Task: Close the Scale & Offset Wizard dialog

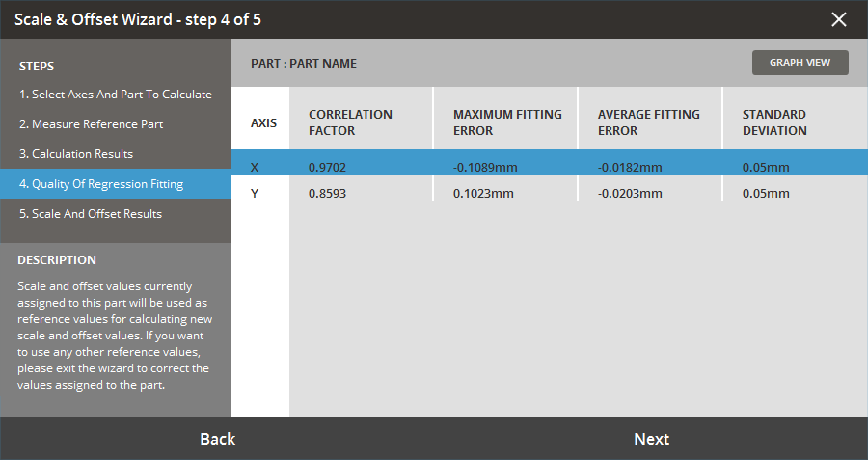Action: click(x=839, y=19)
